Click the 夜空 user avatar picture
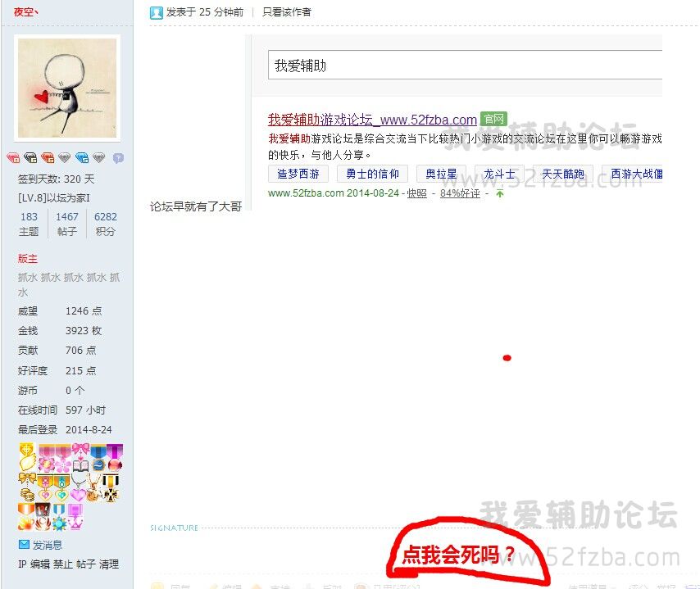Viewport: 700px width, 589px height. click(67, 88)
